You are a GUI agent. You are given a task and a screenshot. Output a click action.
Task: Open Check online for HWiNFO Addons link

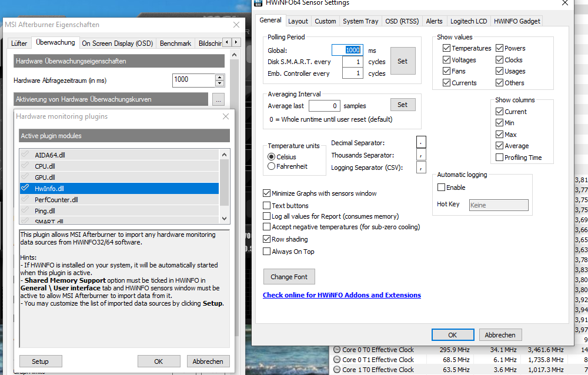(342, 295)
